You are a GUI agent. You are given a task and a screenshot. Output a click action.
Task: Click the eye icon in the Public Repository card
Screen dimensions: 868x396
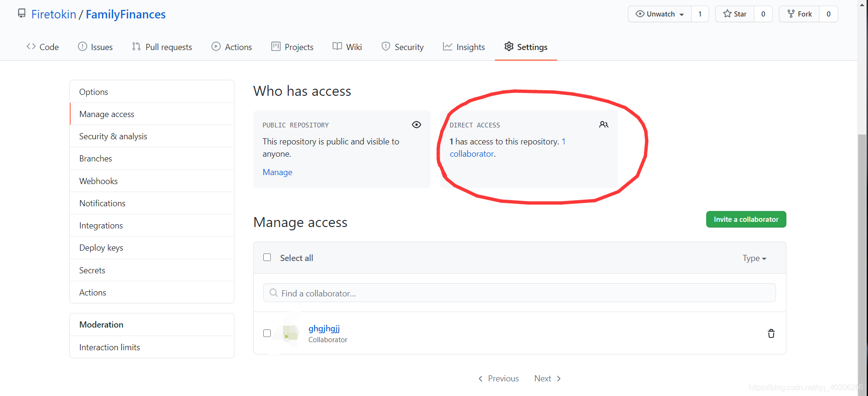click(416, 125)
